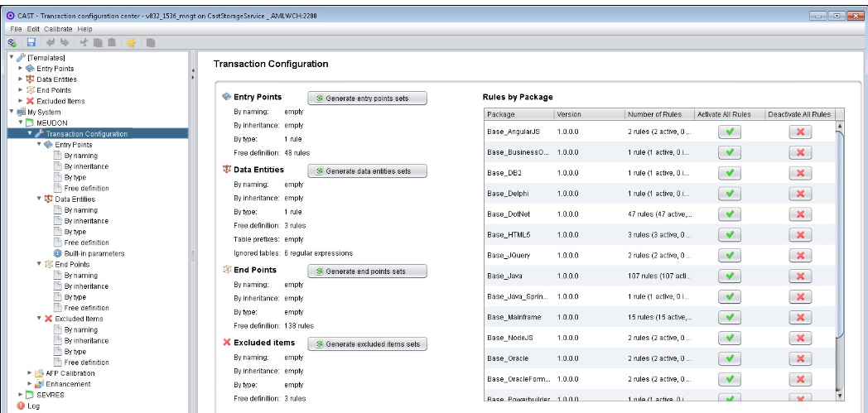Activate all rules for Base_Oracle

click(x=729, y=358)
